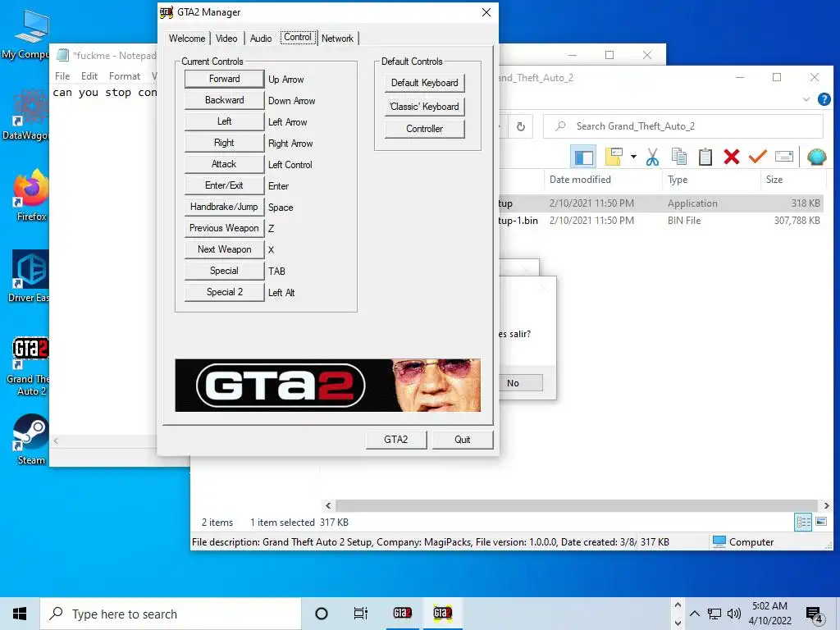Click the Previous Weapon button

pyautogui.click(x=225, y=228)
